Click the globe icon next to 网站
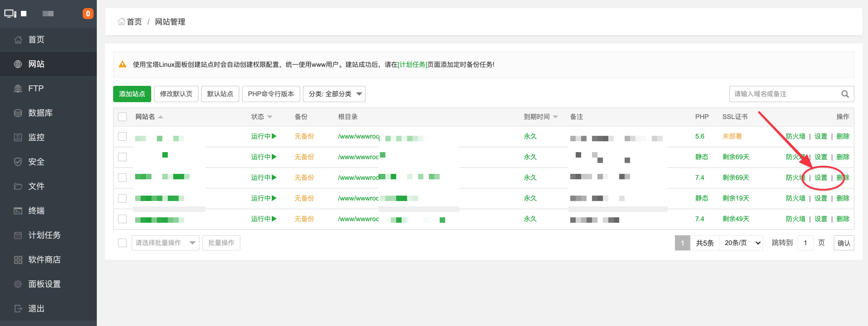The image size is (868, 326). [x=18, y=64]
